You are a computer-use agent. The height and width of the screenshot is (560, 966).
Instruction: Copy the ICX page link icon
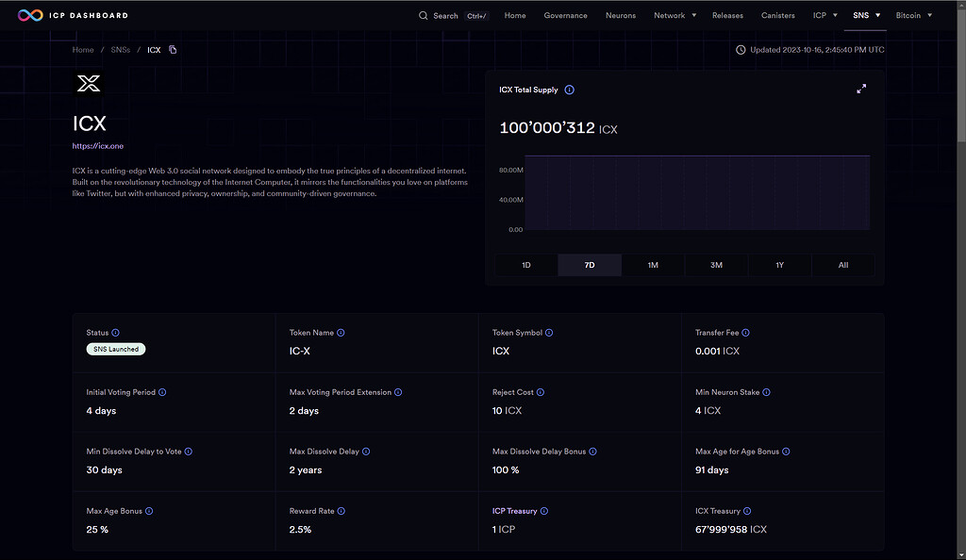click(172, 49)
